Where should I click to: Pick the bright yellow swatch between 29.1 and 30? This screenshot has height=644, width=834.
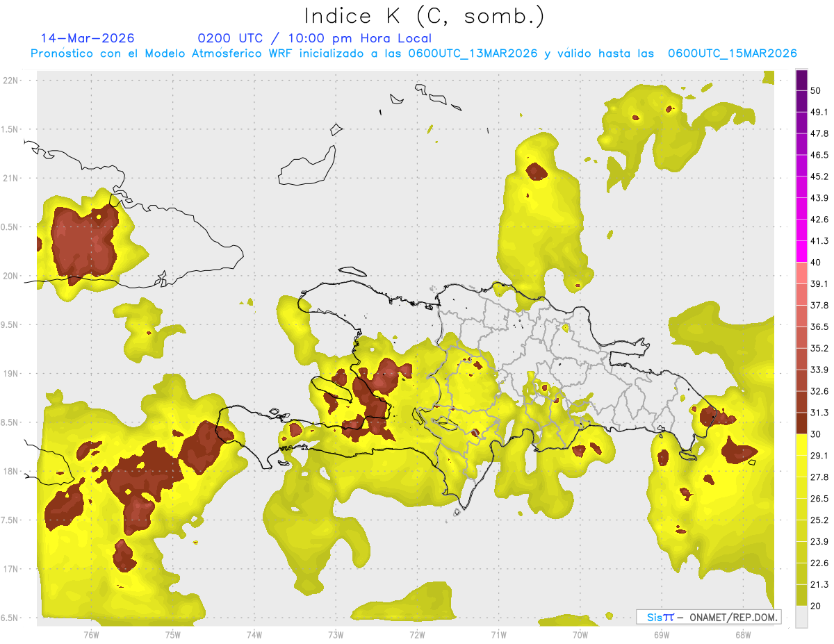click(x=801, y=445)
